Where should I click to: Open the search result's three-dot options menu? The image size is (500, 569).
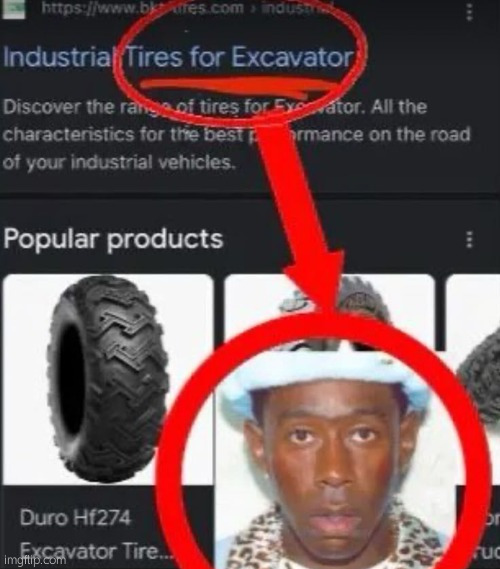pos(469,13)
